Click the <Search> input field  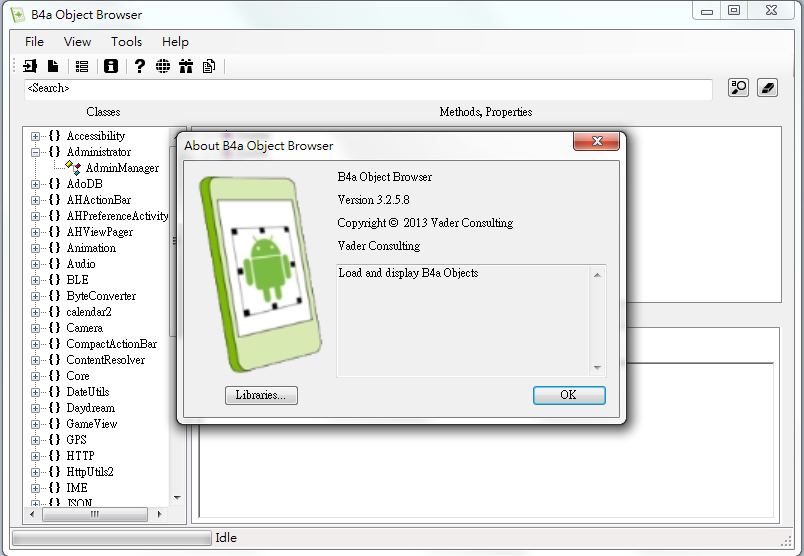[x=368, y=89]
